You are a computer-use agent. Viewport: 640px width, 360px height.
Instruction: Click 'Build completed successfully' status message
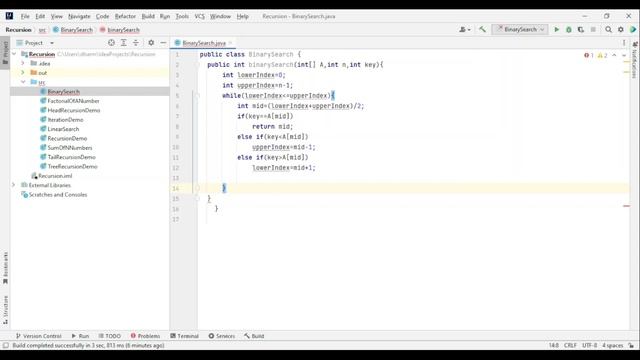point(88,345)
